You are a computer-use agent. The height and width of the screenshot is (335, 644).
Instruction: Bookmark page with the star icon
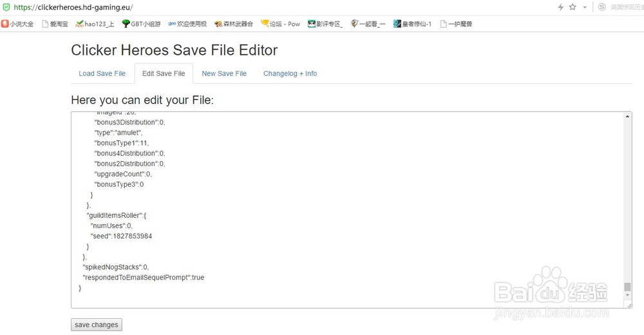tap(573, 7)
